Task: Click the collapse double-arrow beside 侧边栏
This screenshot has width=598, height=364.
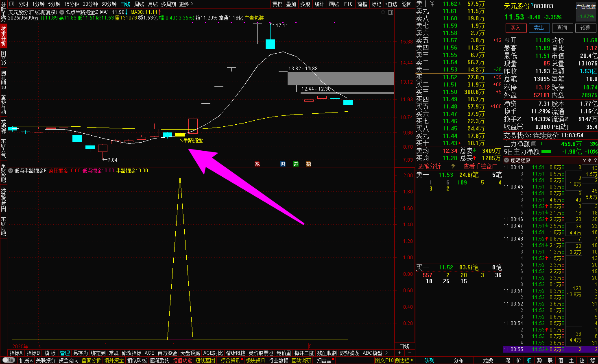Action: pos(412,360)
